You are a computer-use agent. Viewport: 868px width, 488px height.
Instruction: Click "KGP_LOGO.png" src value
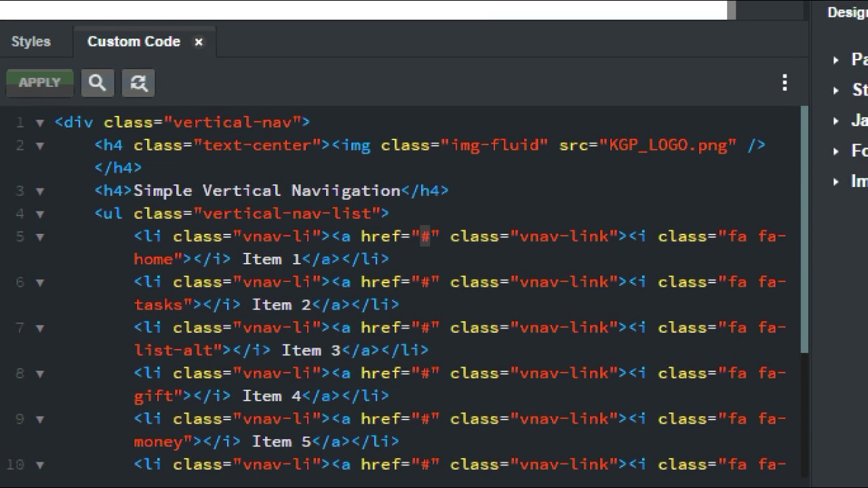point(668,145)
